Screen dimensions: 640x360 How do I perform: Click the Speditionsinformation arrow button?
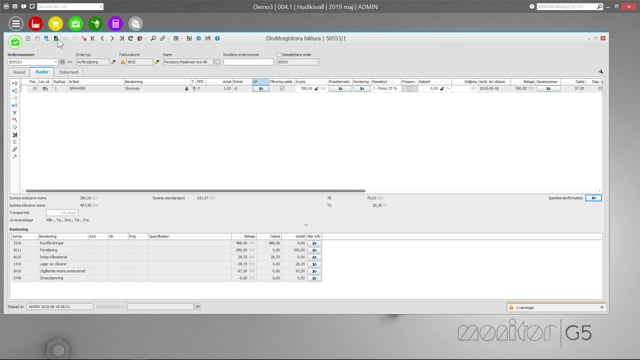point(593,198)
